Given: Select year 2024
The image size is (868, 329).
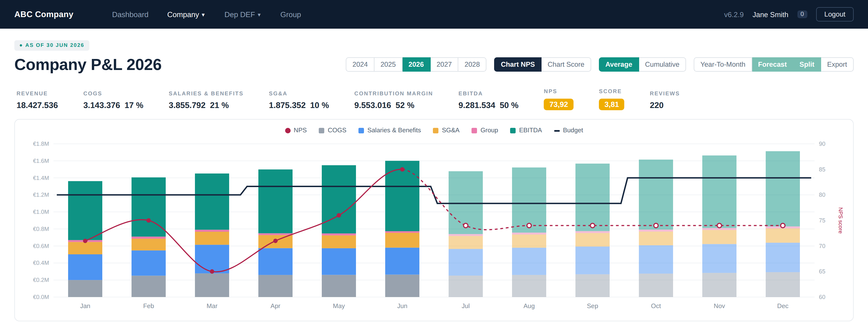Looking at the screenshot, I should click(x=360, y=64).
